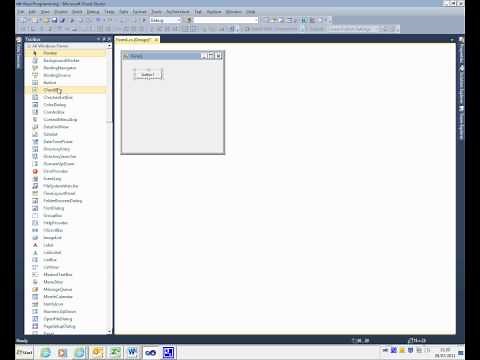
Task: Open the File menu
Action: click(21, 12)
